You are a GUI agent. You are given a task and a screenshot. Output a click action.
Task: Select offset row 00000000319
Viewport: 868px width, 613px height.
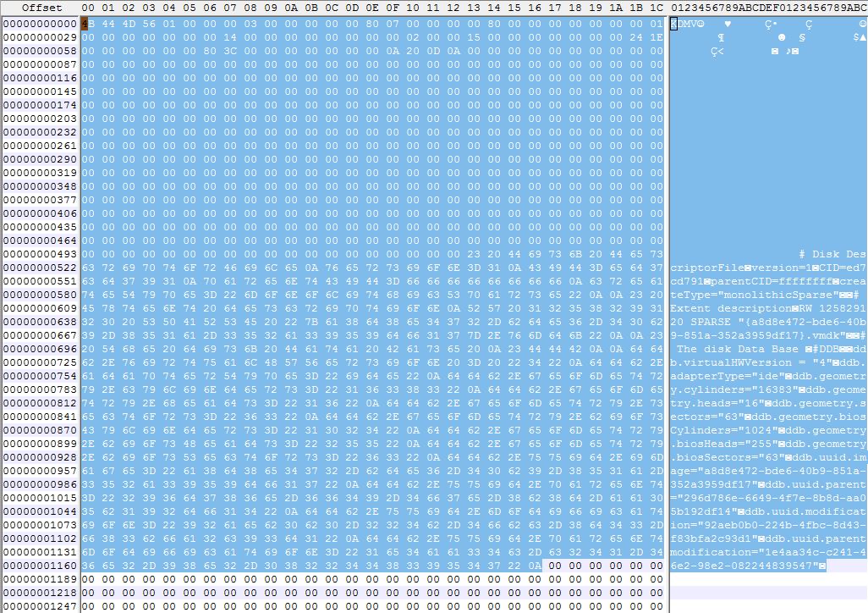coord(40,173)
